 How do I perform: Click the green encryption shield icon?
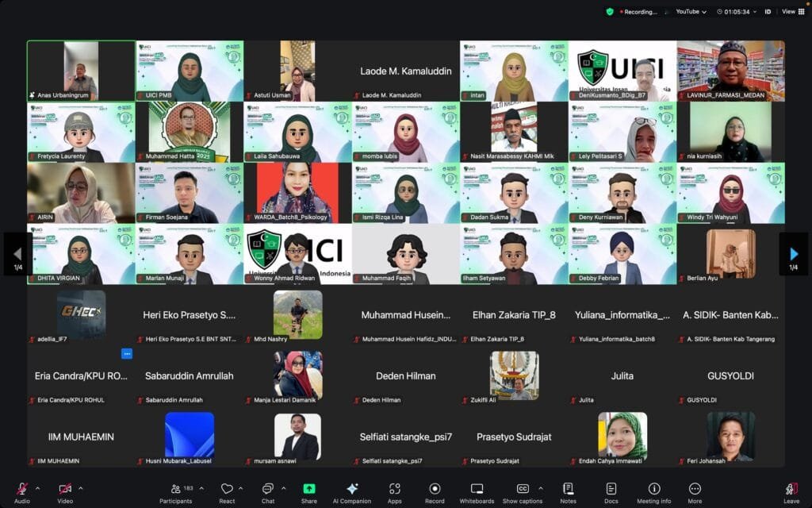[x=610, y=12]
